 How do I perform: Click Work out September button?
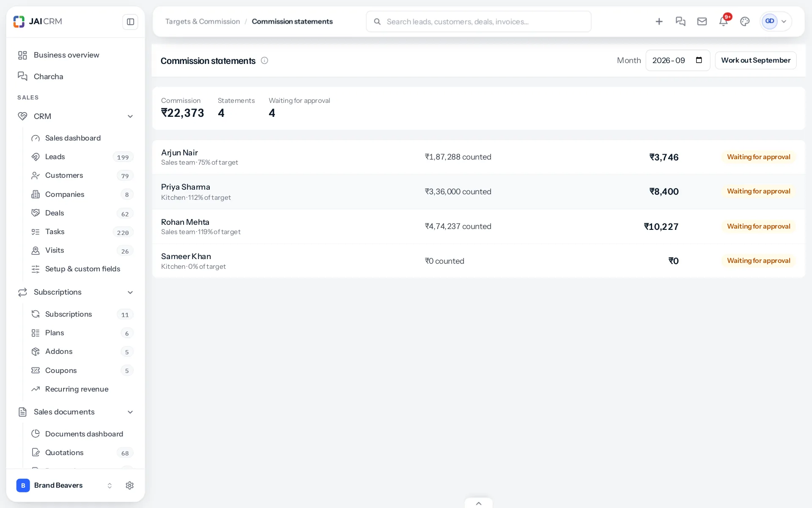click(756, 60)
